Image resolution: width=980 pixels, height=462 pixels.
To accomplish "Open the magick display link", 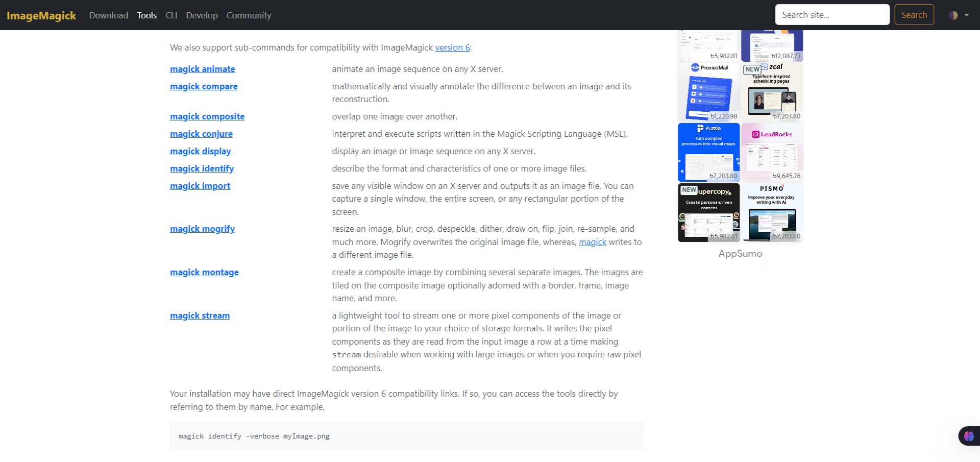I will coord(201,151).
